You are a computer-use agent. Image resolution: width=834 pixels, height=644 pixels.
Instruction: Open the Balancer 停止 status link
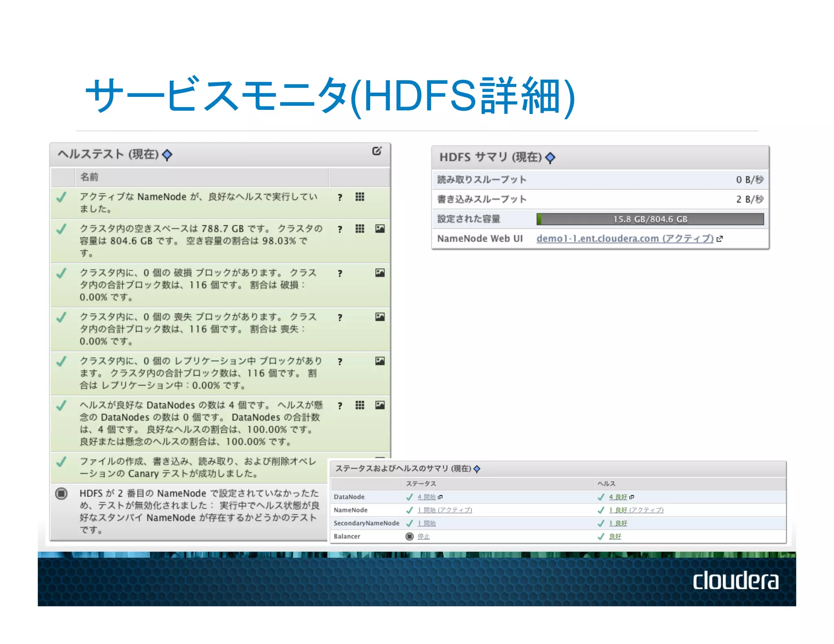pos(424,537)
